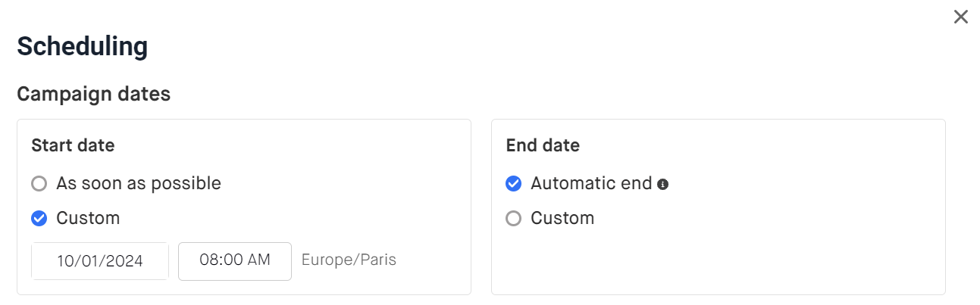
Task: Select the Custom radio under End date
Action: tap(513, 218)
